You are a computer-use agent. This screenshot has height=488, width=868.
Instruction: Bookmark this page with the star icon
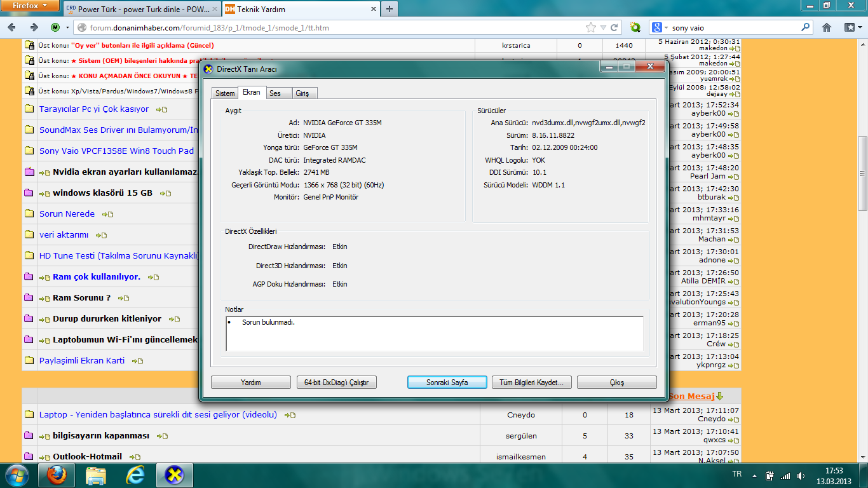(592, 27)
